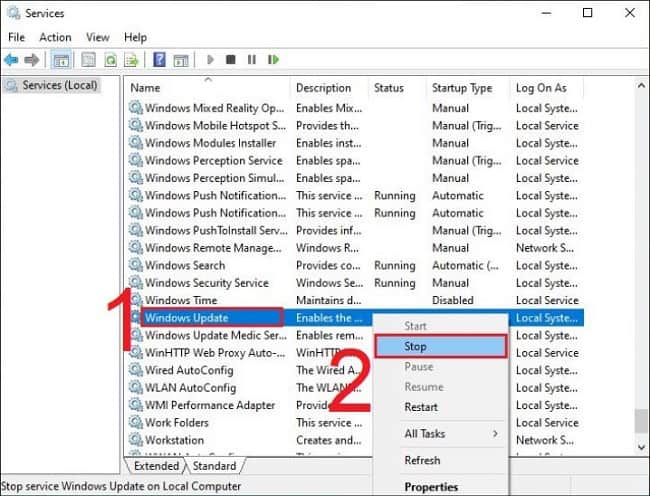The width and height of the screenshot is (650, 496).
Task: Sort by the Startup Type column header
Action: (468, 88)
